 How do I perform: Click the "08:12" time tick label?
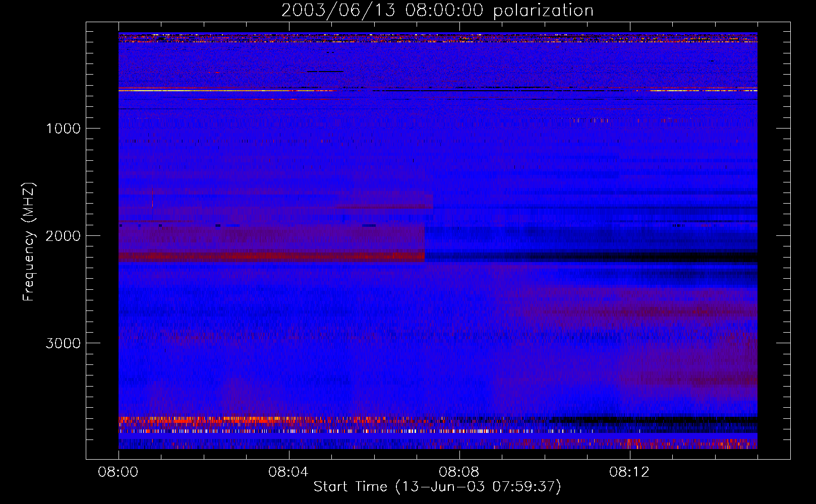629,472
